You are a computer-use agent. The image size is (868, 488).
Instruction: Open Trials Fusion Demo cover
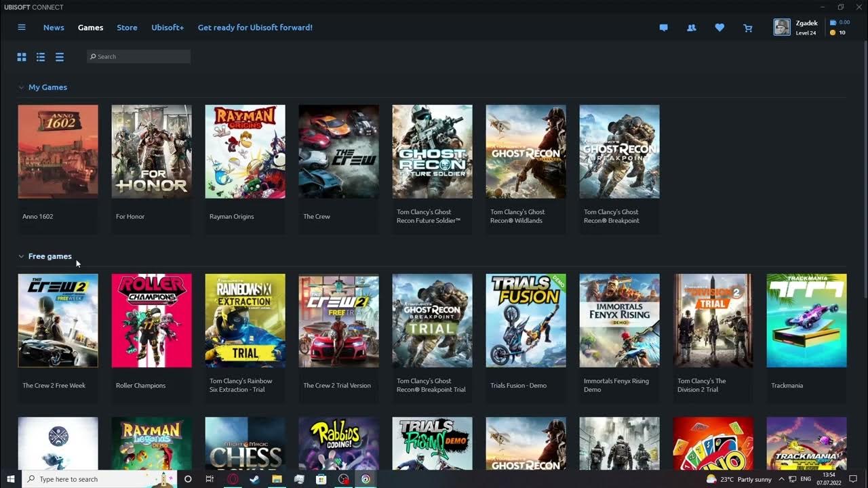(x=526, y=321)
